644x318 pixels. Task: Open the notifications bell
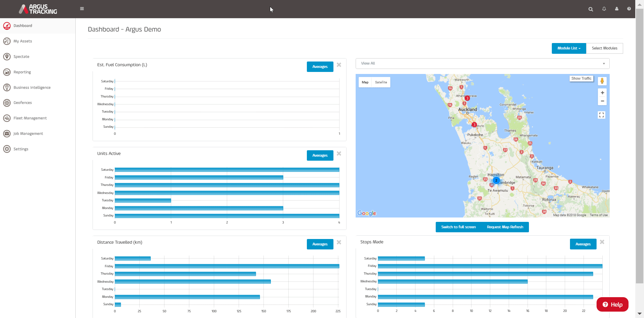(604, 9)
